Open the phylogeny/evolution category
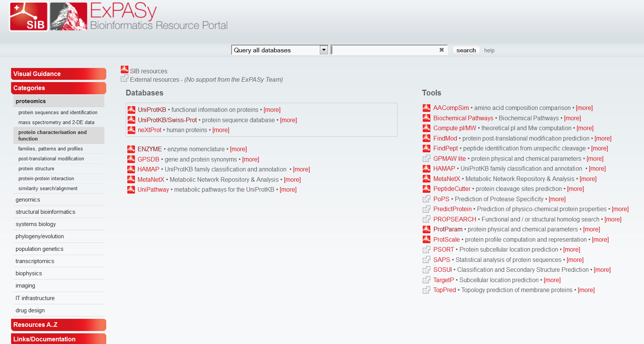The width and height of the screenshot is (644, 344). tap(59, 236)
